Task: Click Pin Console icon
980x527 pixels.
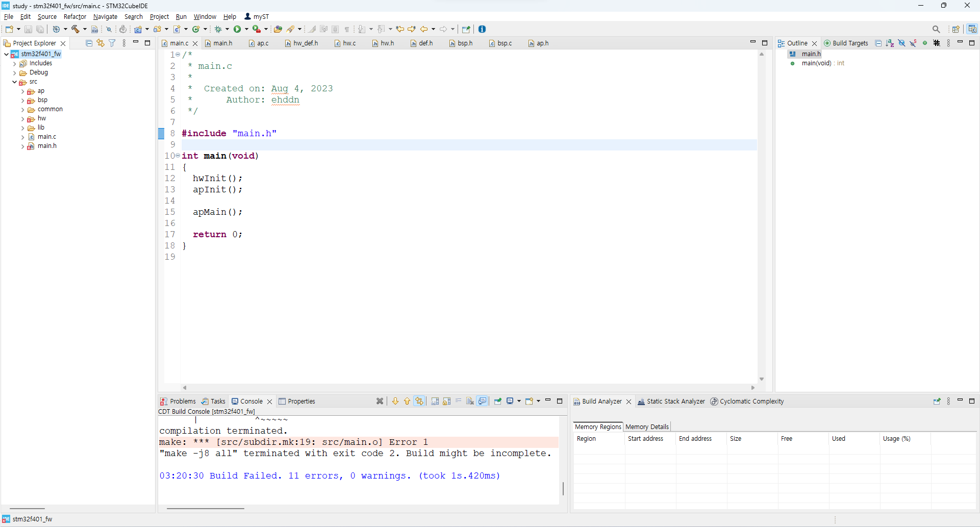Action: 498,401
